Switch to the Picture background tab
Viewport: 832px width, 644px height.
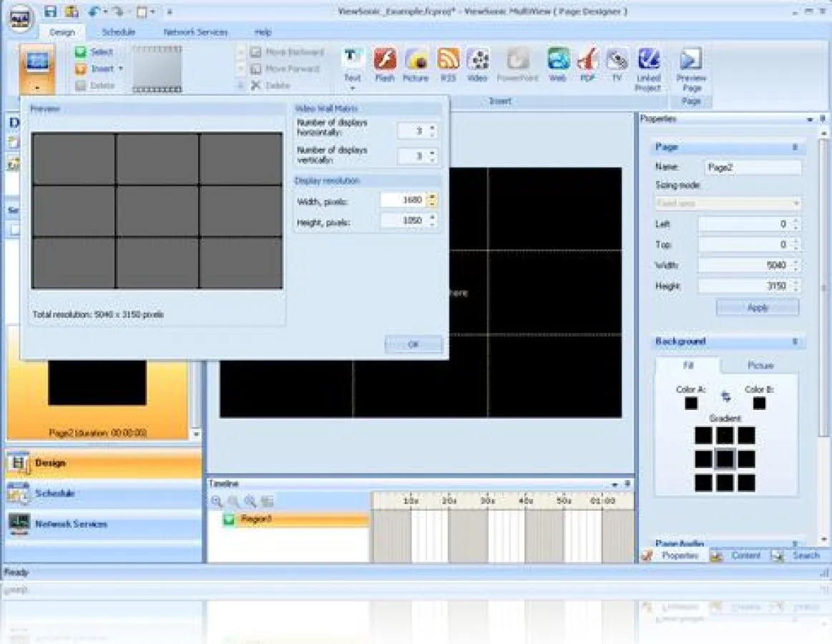[x=760, y=366]
